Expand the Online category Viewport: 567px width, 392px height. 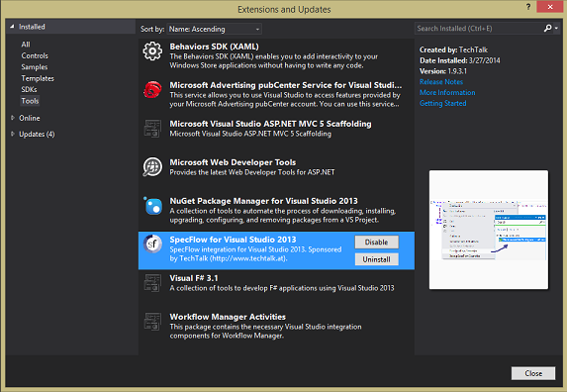(x=13, y=118)
